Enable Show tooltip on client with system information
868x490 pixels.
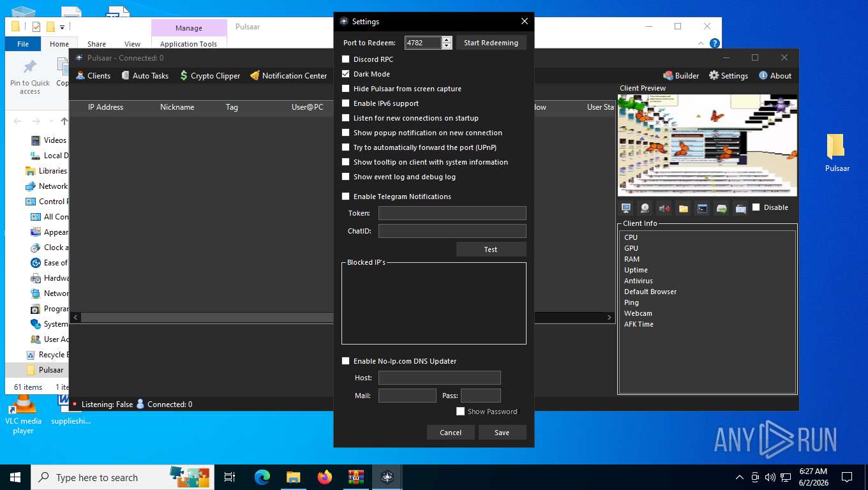346,162
